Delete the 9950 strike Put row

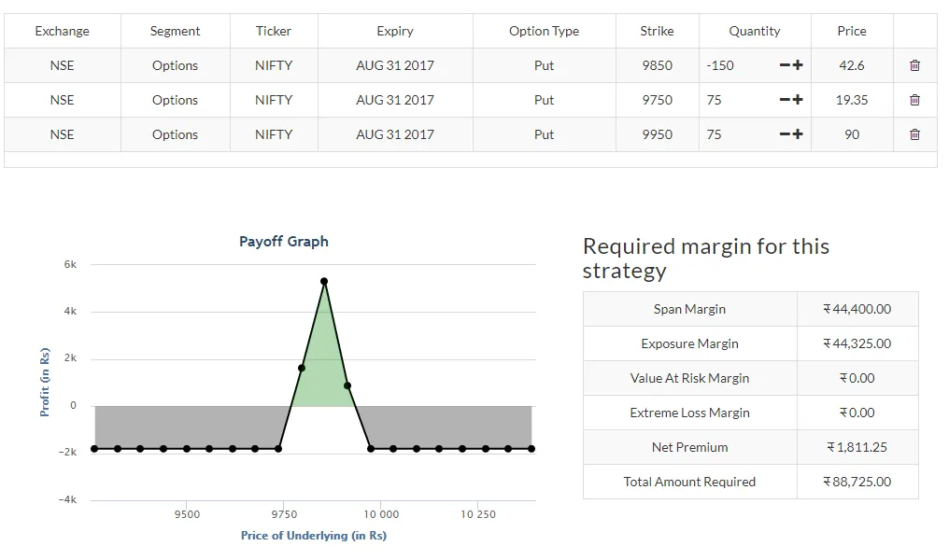[914, 134]
